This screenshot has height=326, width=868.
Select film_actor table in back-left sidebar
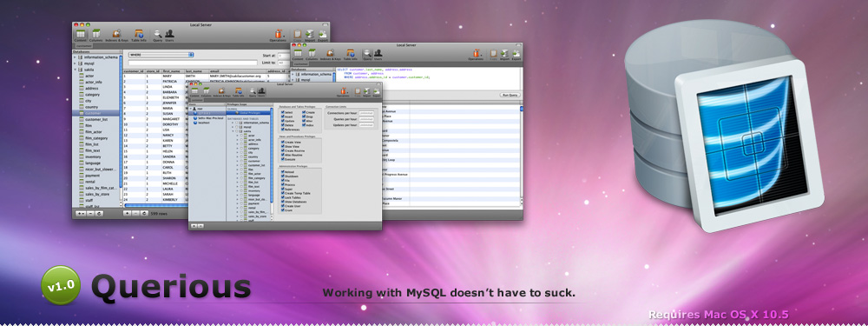pyautogui.click(x=95, y=132)
